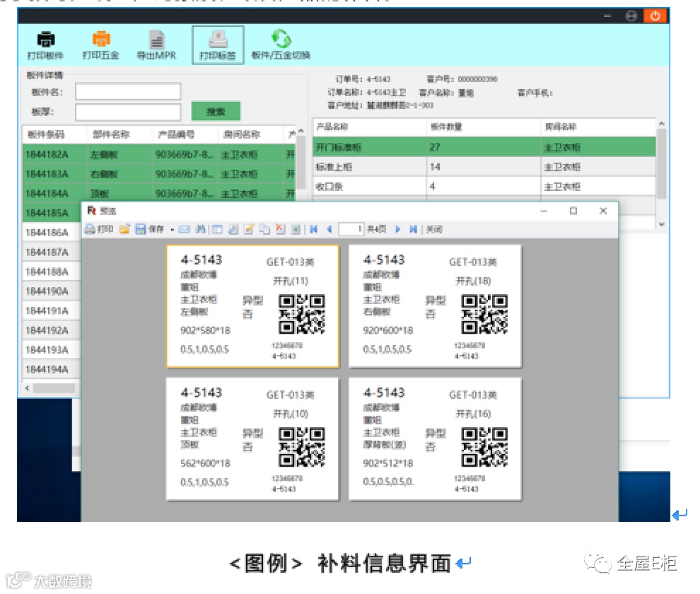This screenshot has height=594, width=700.
Task: Select barcode row 1844192A
Action: (x=52, y=330)
